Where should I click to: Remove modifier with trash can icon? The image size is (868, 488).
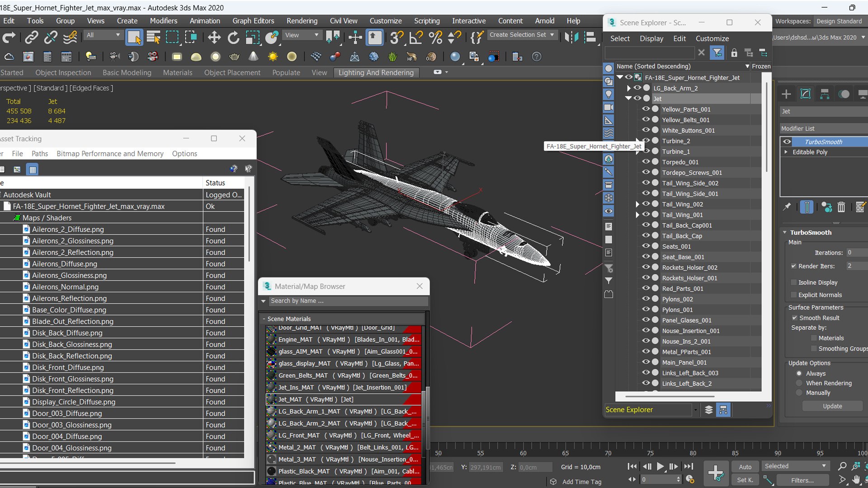841,207
